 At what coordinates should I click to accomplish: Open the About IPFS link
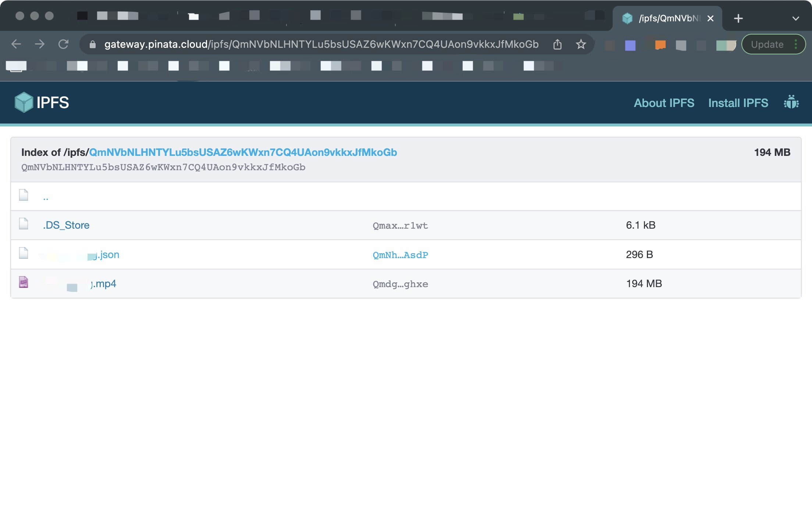coord(664,103)
